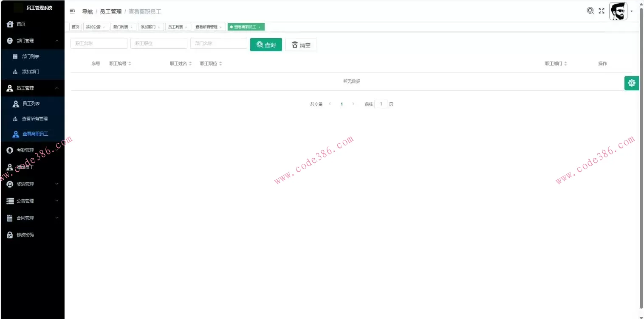Click the home icon beside 首页
Image resolution: width=644 pixels, height=319 pixels.
pyautogui.click(x=10, y=24)
